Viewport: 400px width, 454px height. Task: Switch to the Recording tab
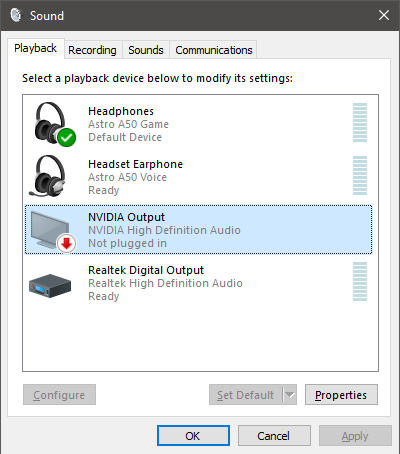tap(93, 50)
